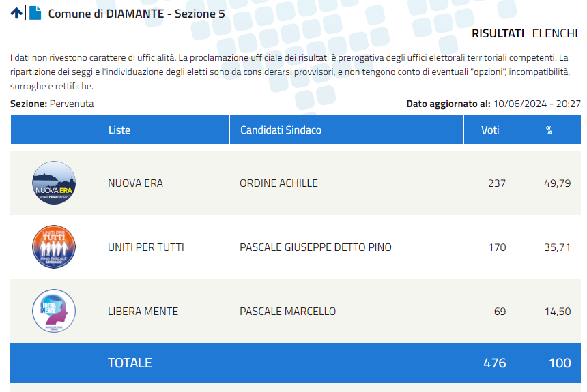This screenshot has height=392, width=587.
Task: Click the 237 votes value
Action: pyautogui.click(x=497, y=183)
